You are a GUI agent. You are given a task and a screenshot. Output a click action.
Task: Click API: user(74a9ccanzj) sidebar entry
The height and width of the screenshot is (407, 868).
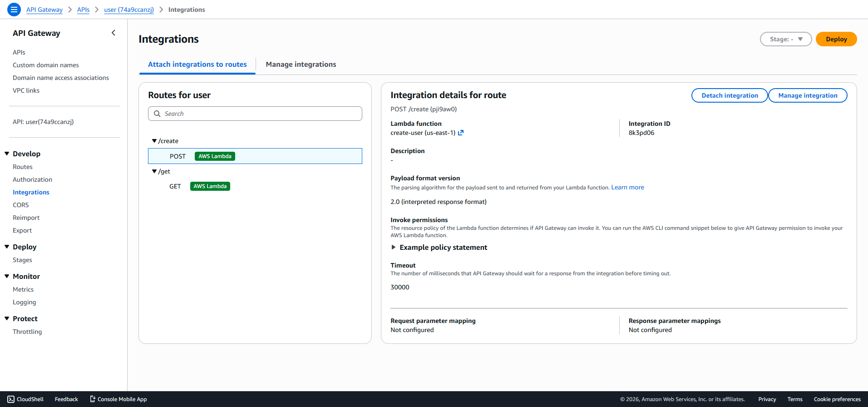point(43,122)
